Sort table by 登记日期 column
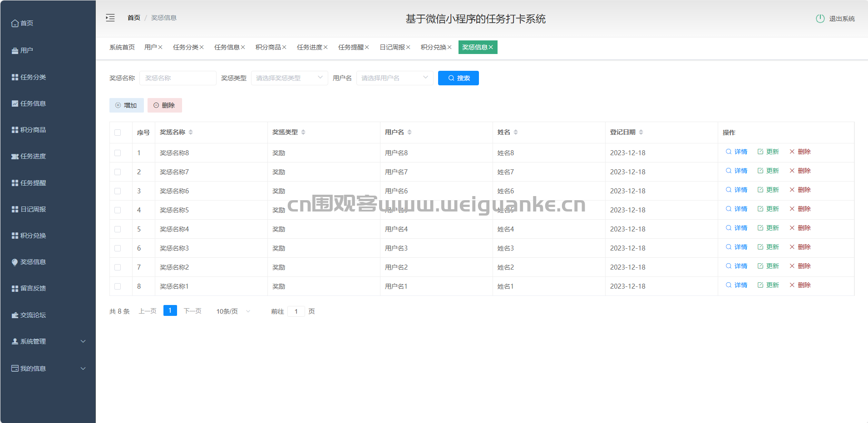Image resolution: width=868 pixels, height=423 pixels. pos(641,132)
